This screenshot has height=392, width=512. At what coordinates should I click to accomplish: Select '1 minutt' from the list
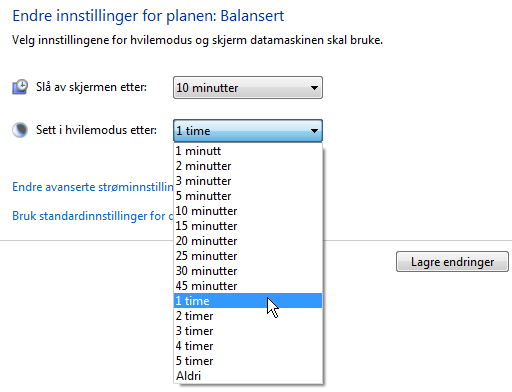click(248, 151)
